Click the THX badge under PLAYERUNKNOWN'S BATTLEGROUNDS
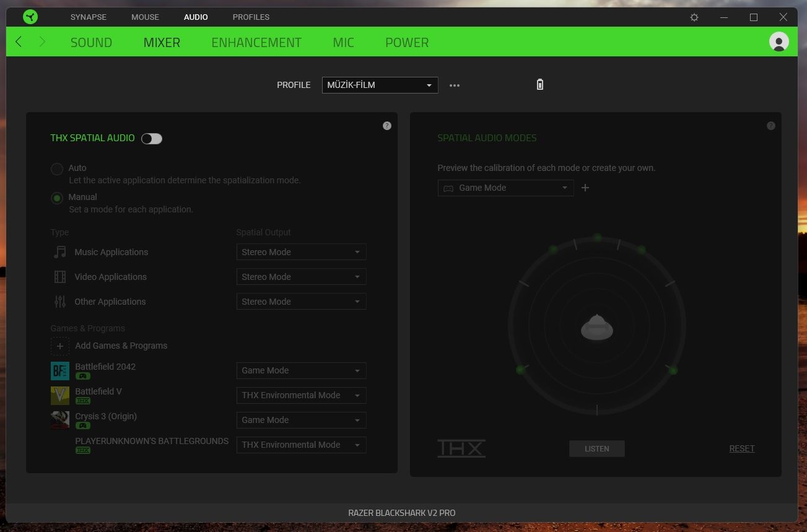 83,450
